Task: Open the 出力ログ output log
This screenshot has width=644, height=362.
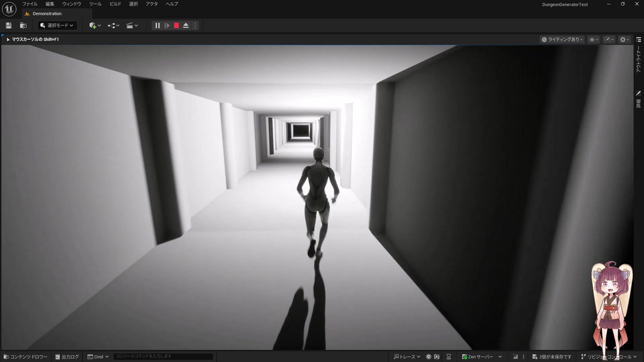Action: click(x=67, y=357)
